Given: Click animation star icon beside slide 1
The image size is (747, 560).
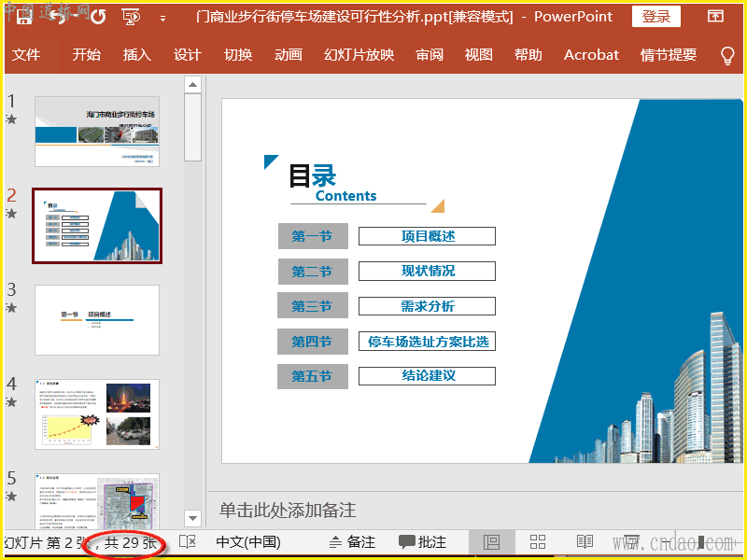Looking at the screenshot, I should click(x=11, y=119).
